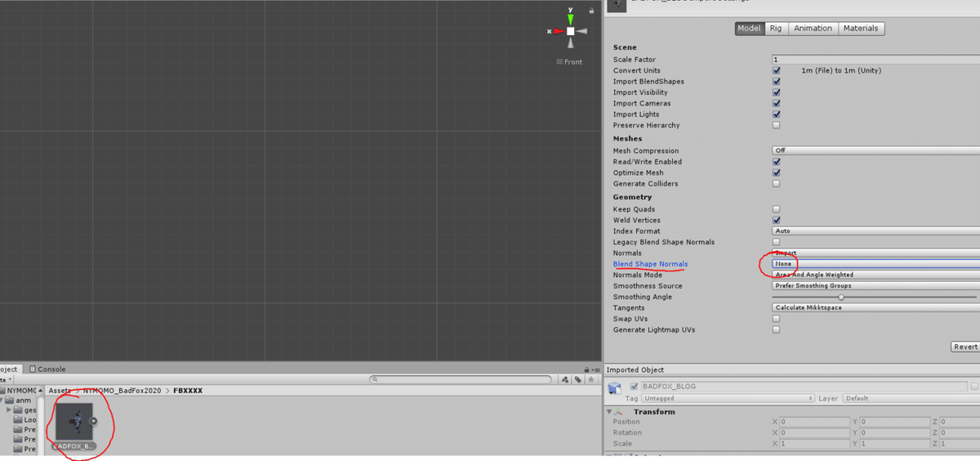Collapse the Transform component foldout

(x=609, y=412)
